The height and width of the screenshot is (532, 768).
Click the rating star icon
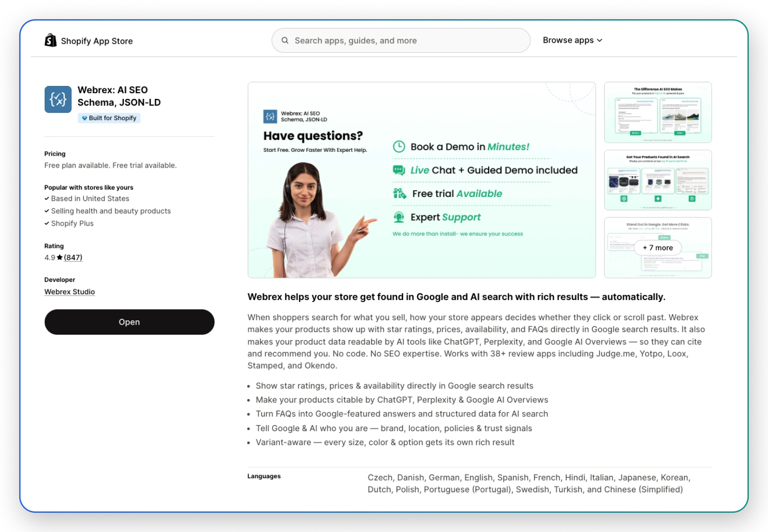[60, 257]
